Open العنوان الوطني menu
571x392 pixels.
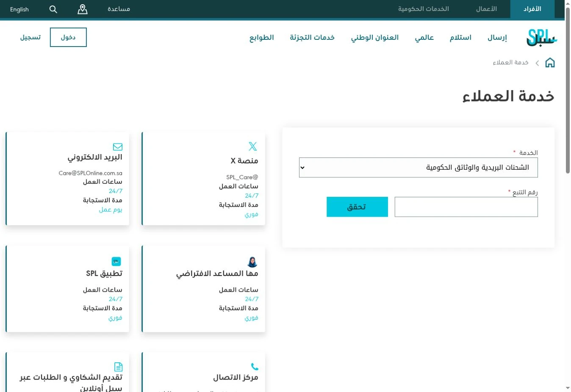(375, 38)
